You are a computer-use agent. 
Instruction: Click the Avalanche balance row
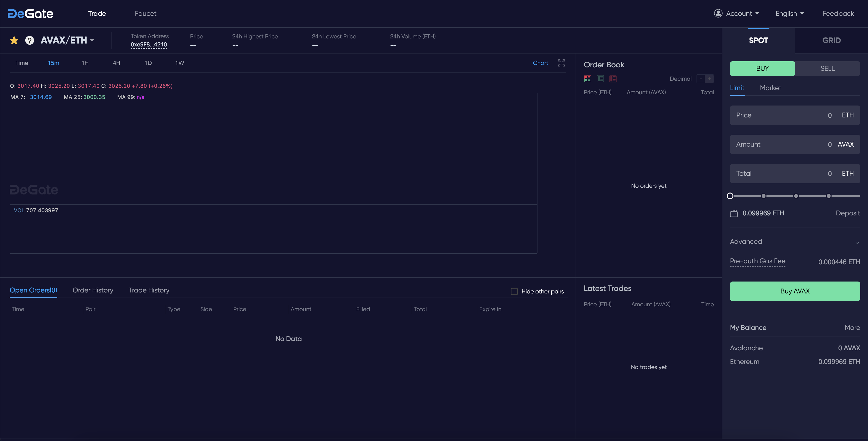tap(795, 348)
